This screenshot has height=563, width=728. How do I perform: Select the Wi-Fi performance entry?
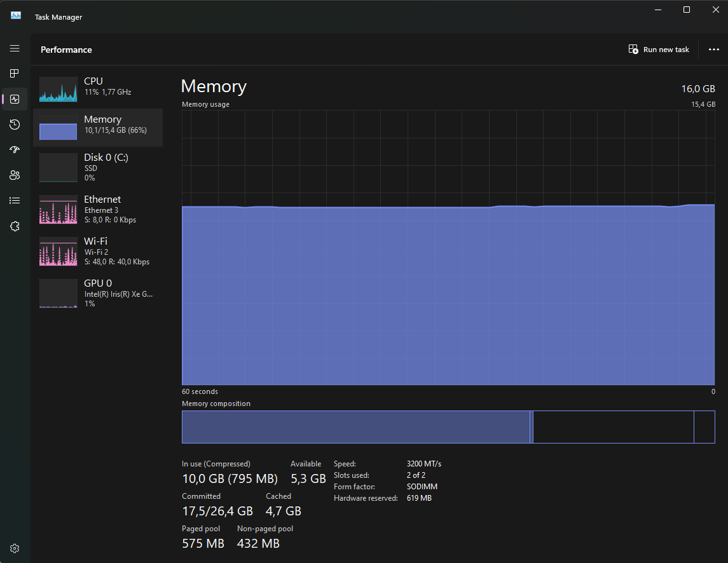(x=98, y=251)
